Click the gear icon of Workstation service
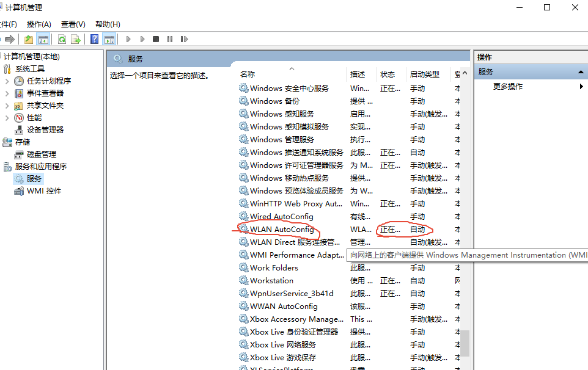The width and height of the screenshot is (588, 370). coord(244,280)
